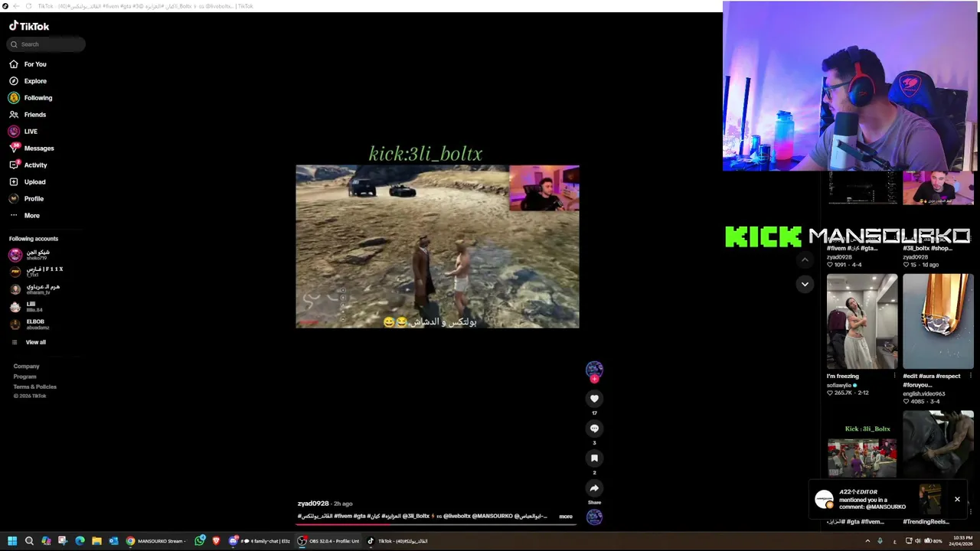Open the video comments
Viewport: 980px width, 551px height.
point(594,429)
